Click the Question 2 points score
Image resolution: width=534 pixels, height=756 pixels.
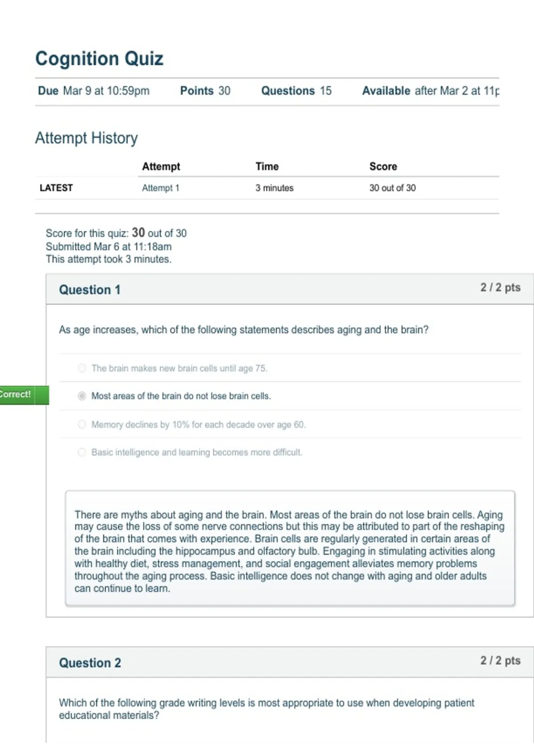click(x=500, y=661)
